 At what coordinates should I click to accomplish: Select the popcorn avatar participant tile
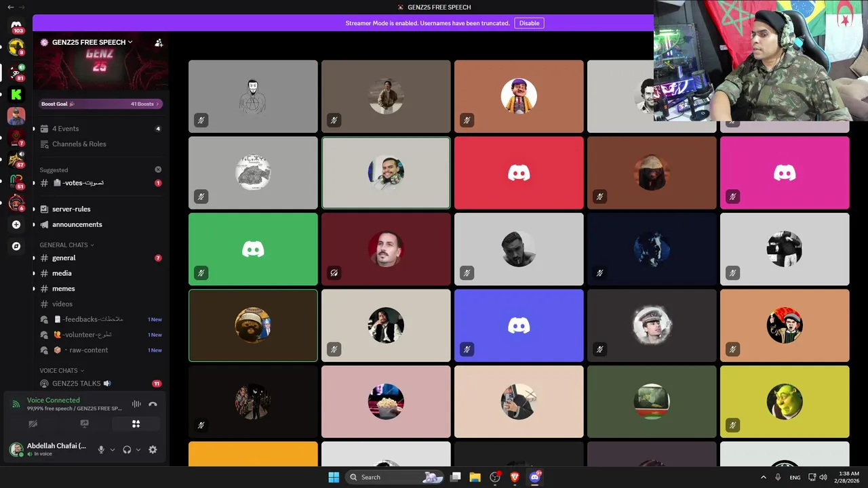click(386, 401)
